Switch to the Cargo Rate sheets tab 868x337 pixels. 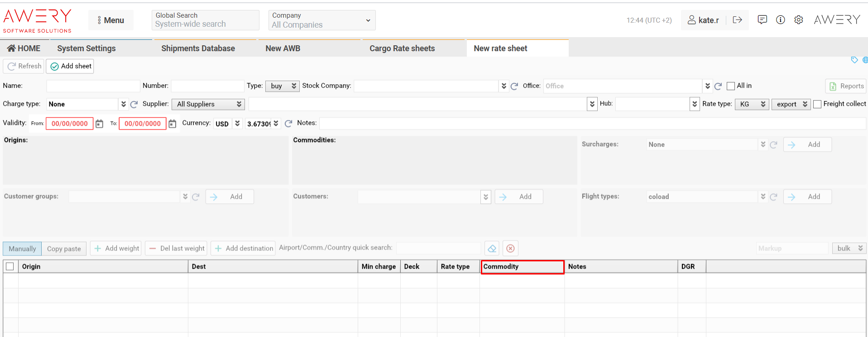[x=402, y=48]
